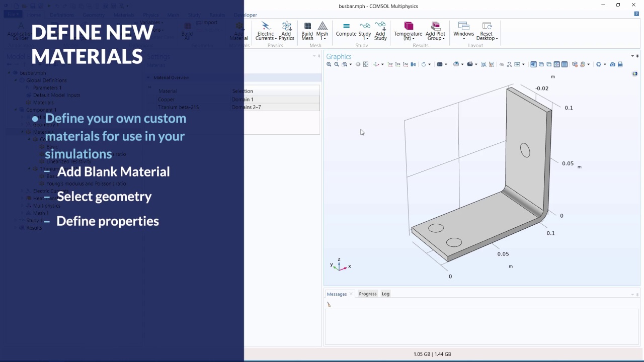Take image snapshot with camera icon
The width and height of the screenshot is (644, 362).
click(612, 64)
